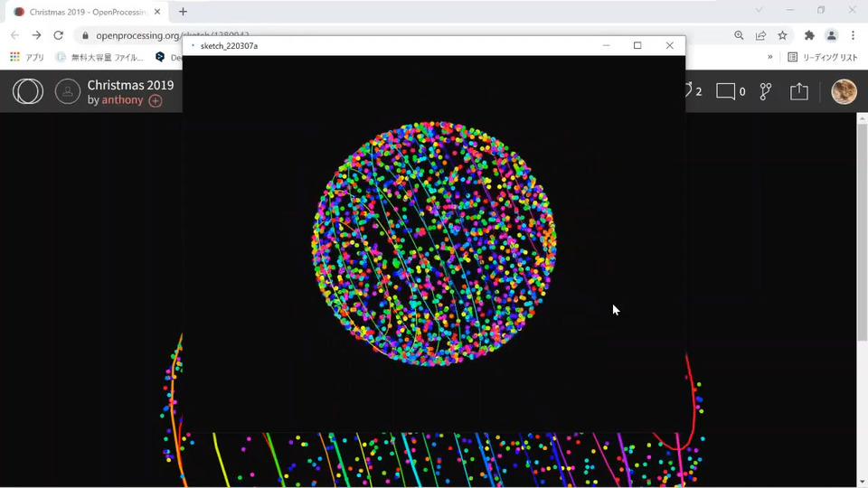Open the Chrome extensions puzzle icon
The width and height of the screenshot is (868, 488).
[x=809, y=35]
